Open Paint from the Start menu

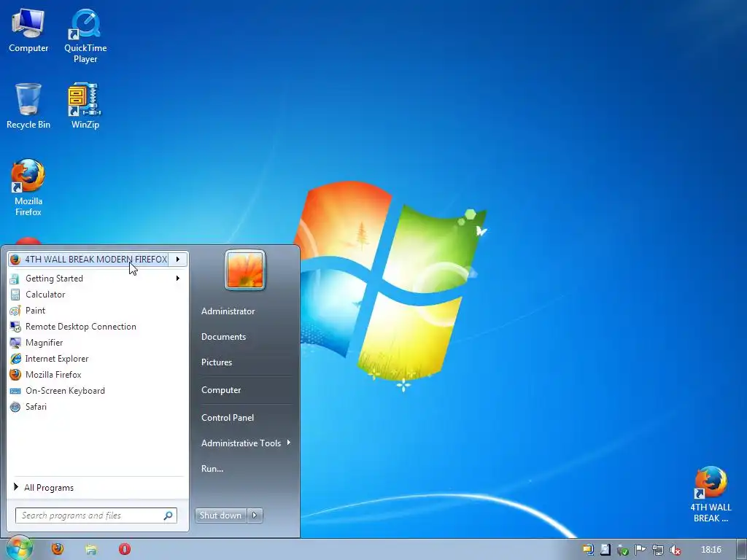(x=96, y=311)
